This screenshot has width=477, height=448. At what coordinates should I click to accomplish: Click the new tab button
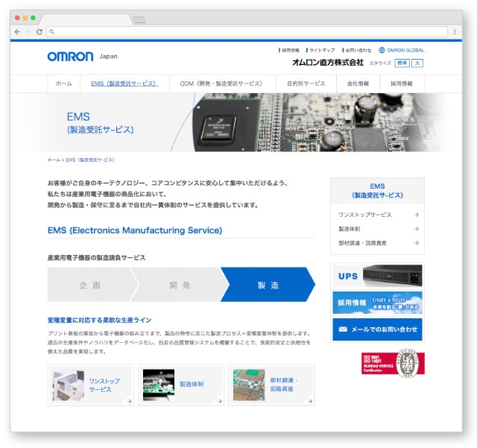pyautogui.click(x=139, y=20)
